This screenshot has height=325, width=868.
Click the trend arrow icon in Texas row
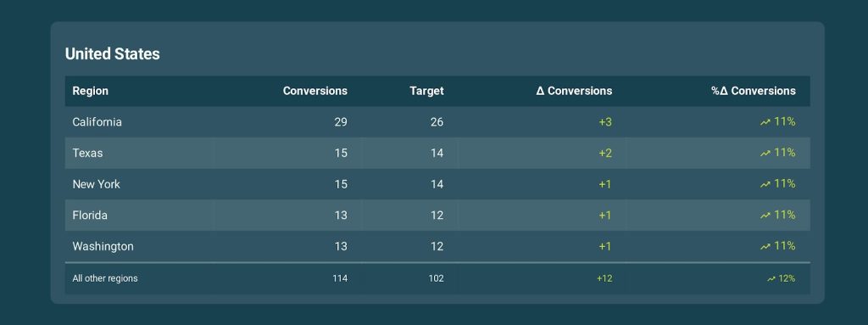(x=765, y=154)
